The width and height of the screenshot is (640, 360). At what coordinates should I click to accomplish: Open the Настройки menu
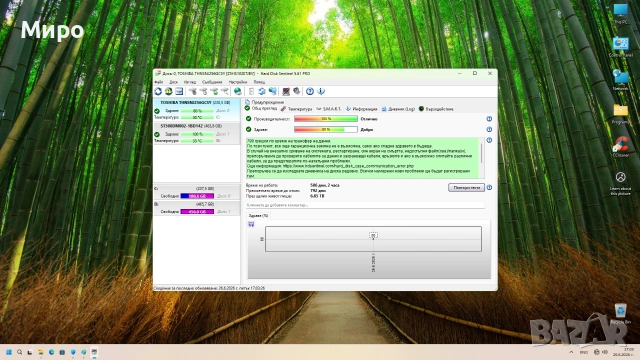coord(238,82)
